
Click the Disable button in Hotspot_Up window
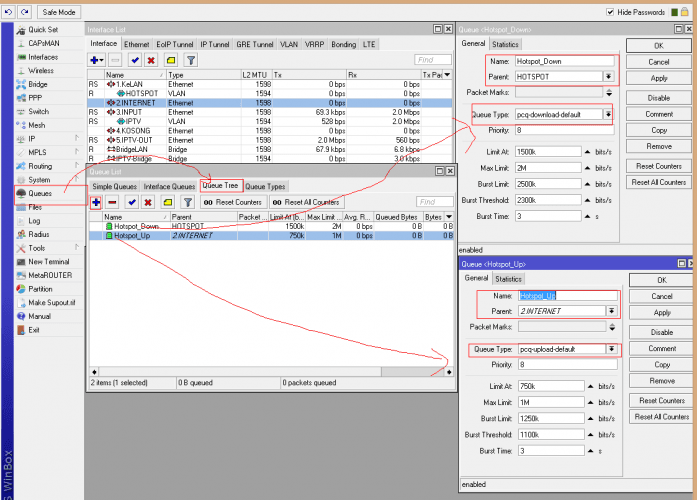coord(662,332)
